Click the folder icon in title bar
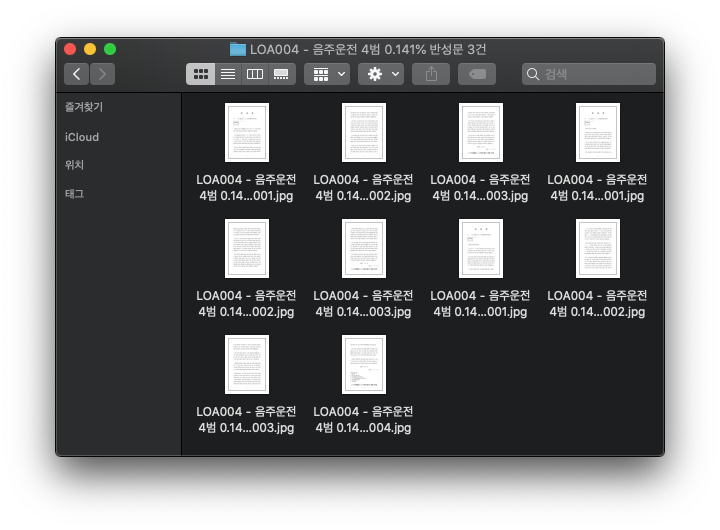This screenshot has width=720, height=530. 238,49
